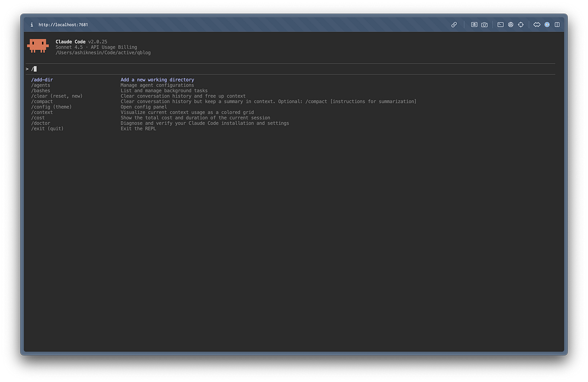
Task: Click "Show the total cost" description
Action: [x=195, y=118]
